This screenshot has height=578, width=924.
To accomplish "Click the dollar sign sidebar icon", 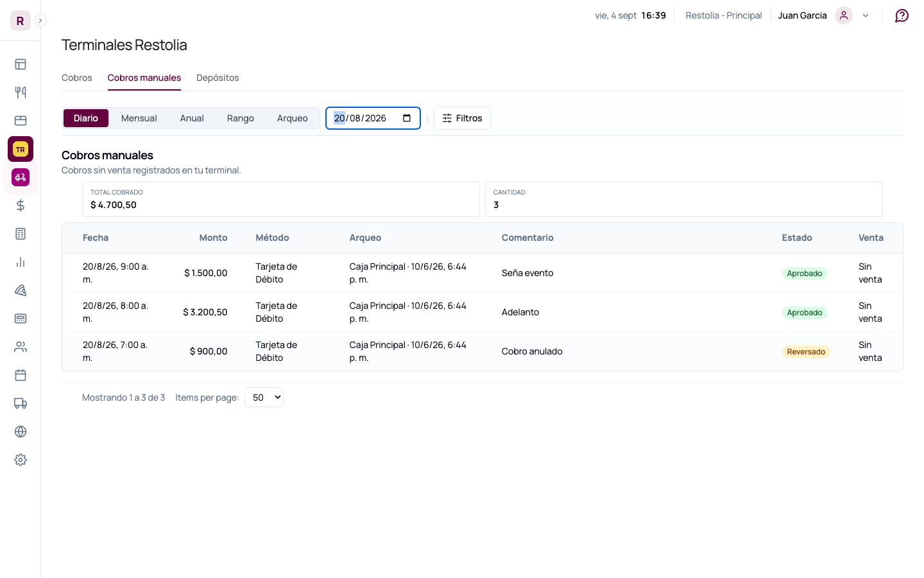I will 21,206.
